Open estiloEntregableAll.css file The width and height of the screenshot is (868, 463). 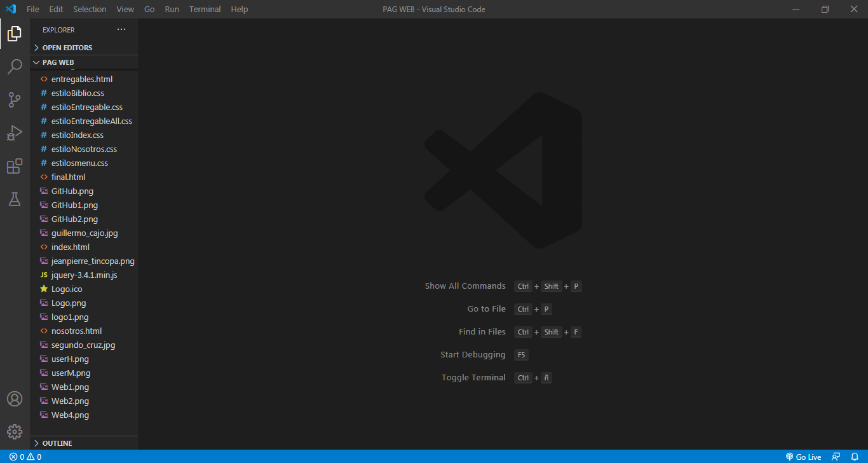[x=84, y=121]
